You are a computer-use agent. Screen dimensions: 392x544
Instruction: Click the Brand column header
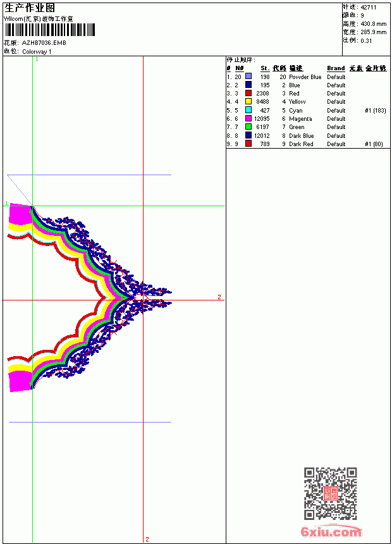(x=336, y=68)
